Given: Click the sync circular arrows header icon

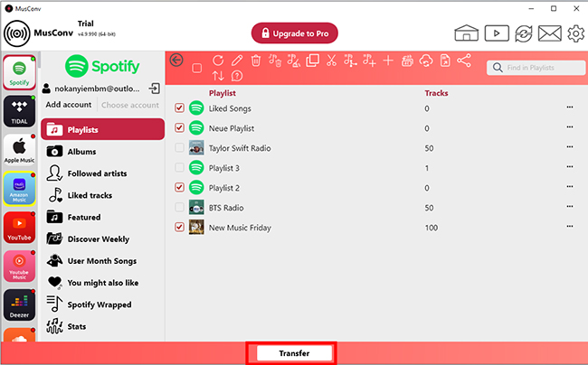Looking at the screenshot, I should click(524, 33).
